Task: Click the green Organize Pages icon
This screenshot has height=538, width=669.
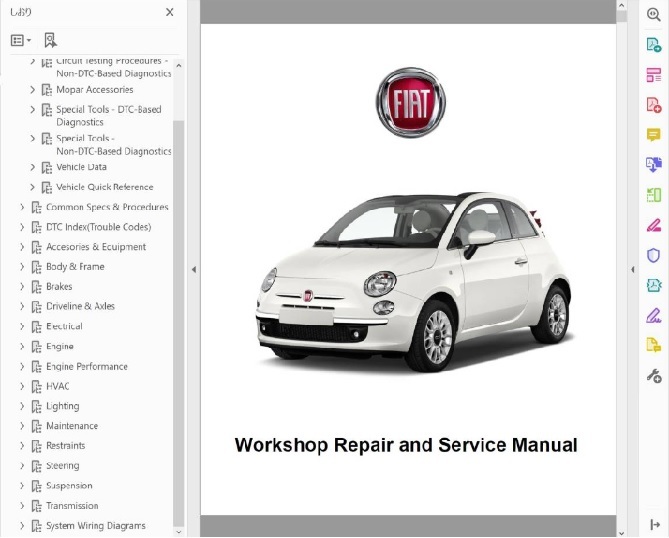Action: coord(654,195)
